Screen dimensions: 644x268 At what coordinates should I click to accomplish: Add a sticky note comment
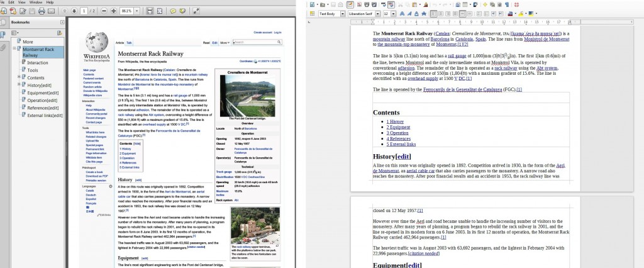[173, 11]
